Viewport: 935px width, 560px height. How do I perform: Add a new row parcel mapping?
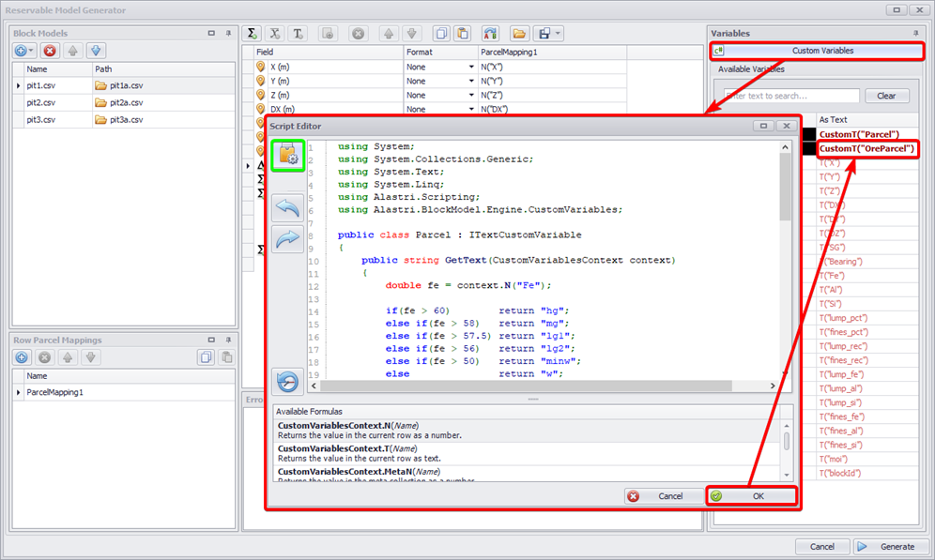23,357
